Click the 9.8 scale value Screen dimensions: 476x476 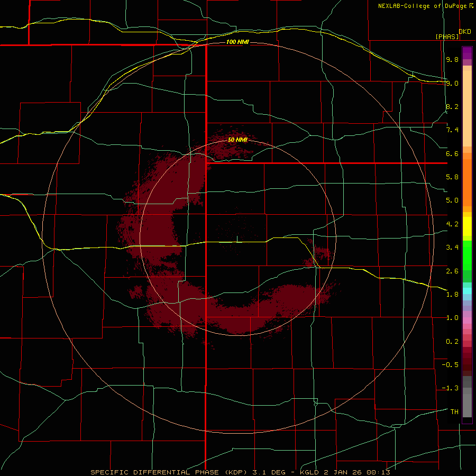pos(452,59)
